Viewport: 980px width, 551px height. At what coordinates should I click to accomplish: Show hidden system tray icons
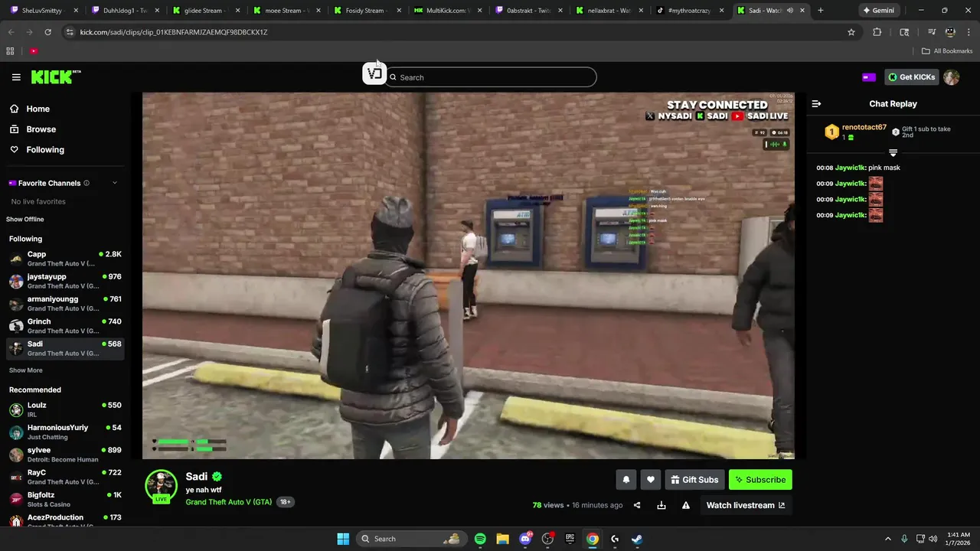point(888,539)
